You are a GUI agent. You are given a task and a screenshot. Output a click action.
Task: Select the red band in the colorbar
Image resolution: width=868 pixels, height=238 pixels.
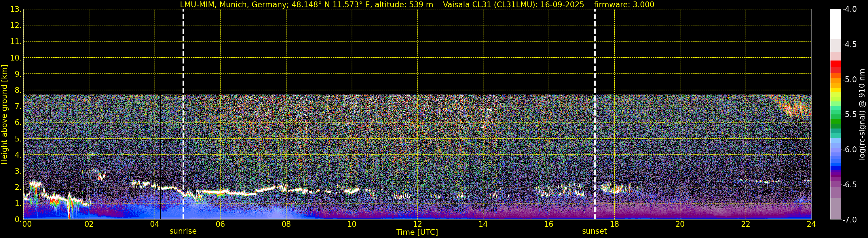[x=835, y=64]
